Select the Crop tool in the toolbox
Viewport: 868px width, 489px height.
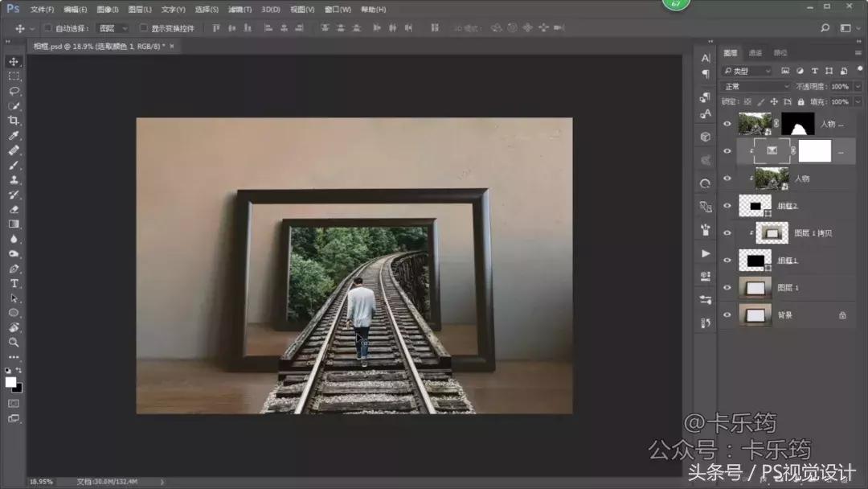tap(14, 121)
